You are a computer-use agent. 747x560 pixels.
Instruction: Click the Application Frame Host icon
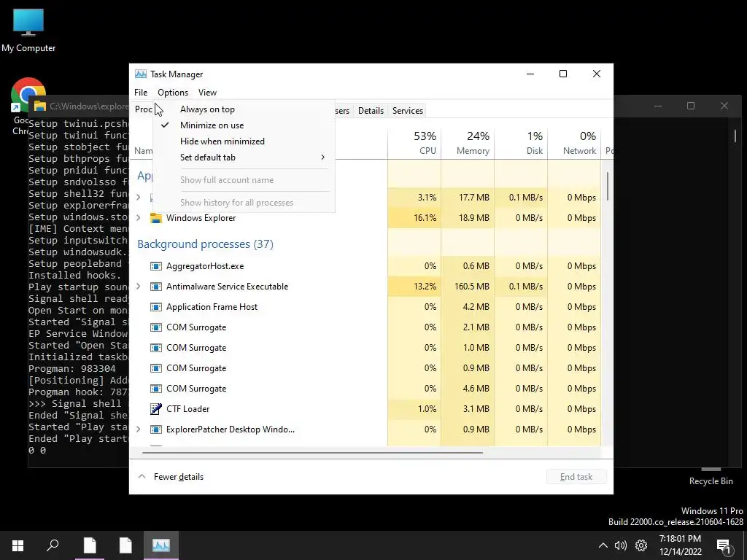[x=156, y=307]
